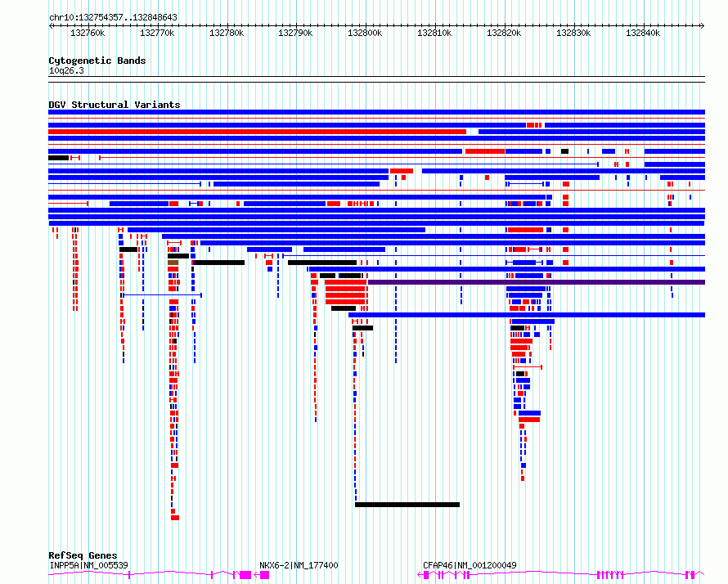Click the 132790k ruler tick label

pos(295,33)
